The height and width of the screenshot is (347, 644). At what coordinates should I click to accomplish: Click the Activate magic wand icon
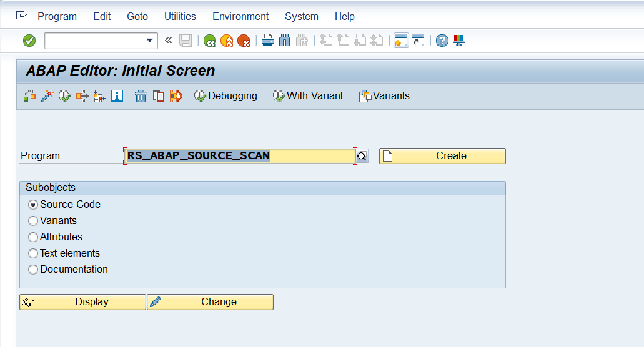click(47, 96)
